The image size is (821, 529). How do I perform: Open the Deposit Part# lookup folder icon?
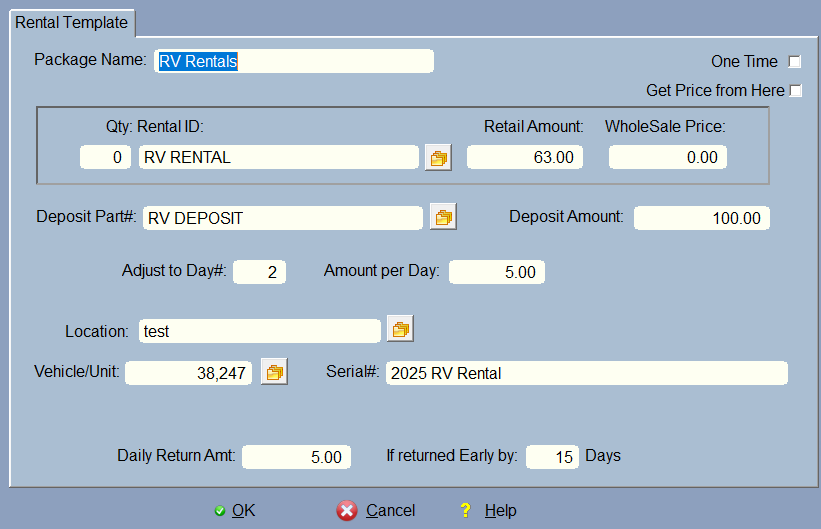443,217
